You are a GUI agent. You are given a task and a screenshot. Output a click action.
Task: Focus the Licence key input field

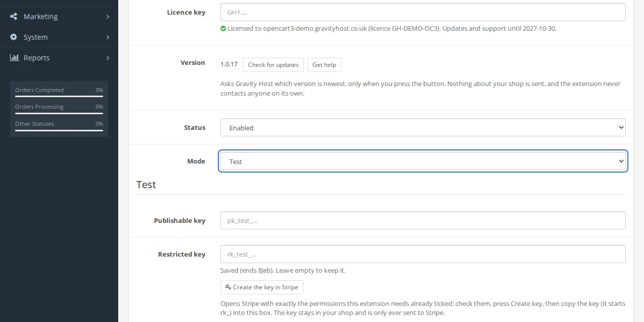(423, 12)
